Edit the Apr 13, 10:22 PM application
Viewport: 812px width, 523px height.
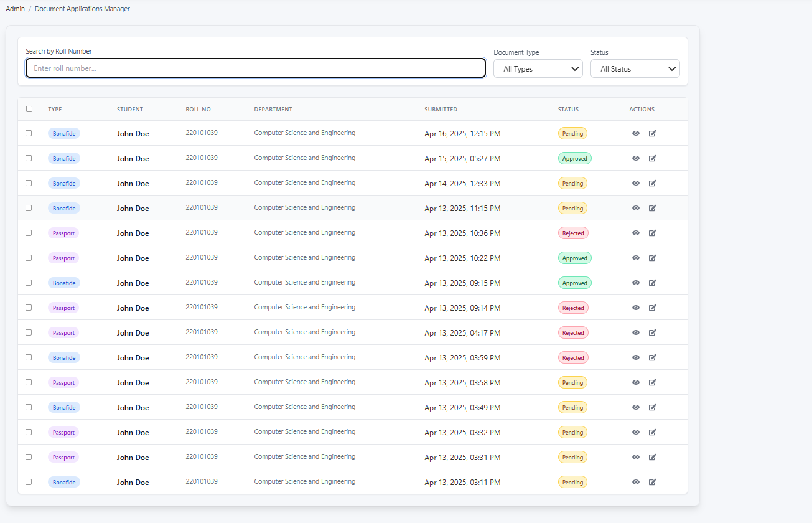click(x=653, y=258)
